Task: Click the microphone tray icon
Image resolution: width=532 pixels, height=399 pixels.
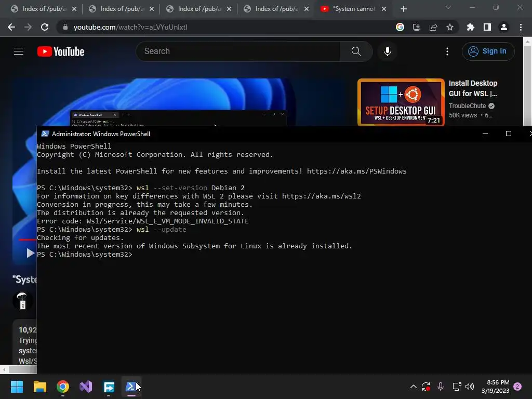Action: click(441, 387)
